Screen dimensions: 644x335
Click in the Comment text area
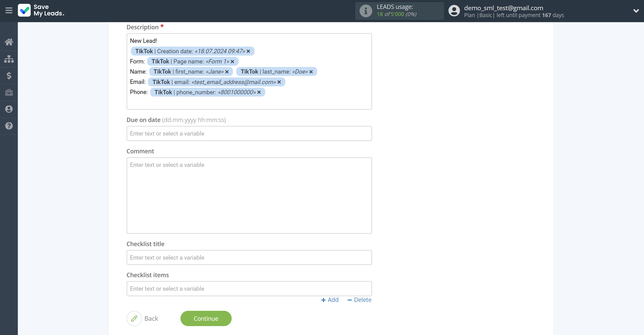coord(249,195)
